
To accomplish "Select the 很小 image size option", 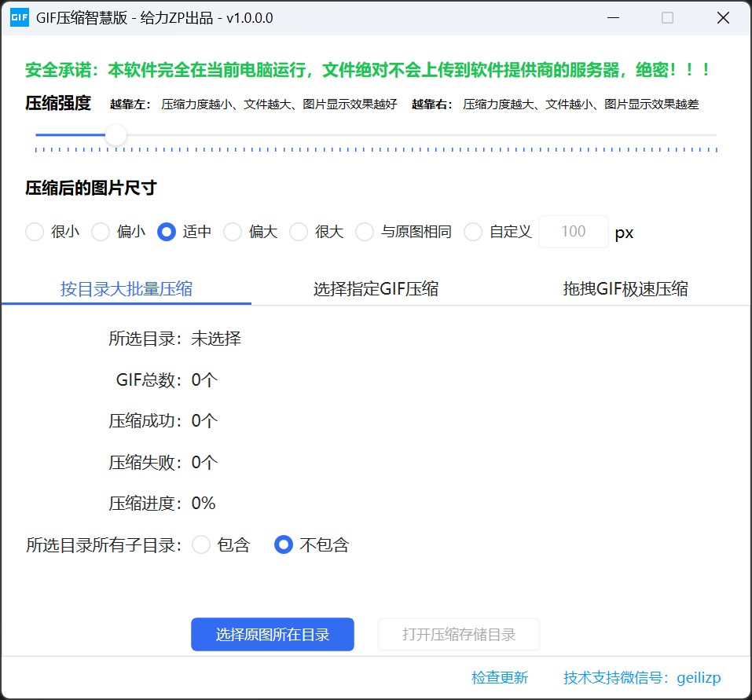I will tap(35, 232).
